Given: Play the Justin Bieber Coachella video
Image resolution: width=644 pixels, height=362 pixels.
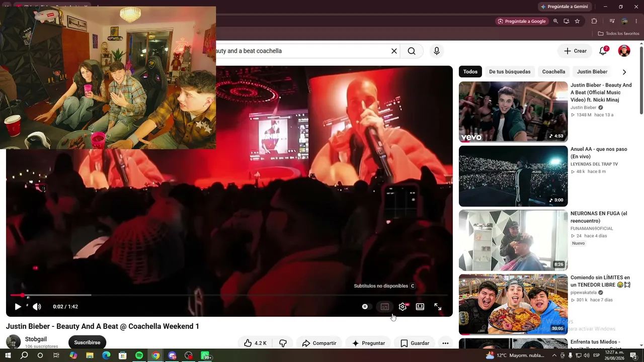Looking at the screenshot, I should click(x=18, y=307).
